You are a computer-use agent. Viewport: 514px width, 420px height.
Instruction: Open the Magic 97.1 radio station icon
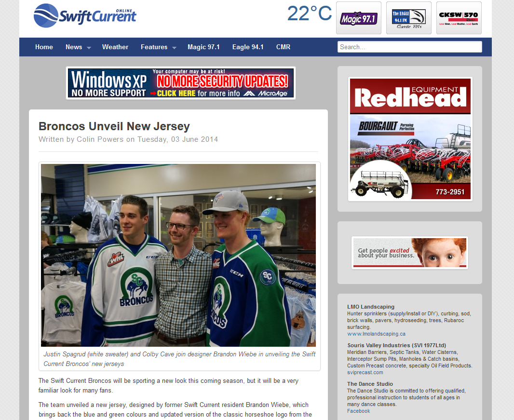359,18
